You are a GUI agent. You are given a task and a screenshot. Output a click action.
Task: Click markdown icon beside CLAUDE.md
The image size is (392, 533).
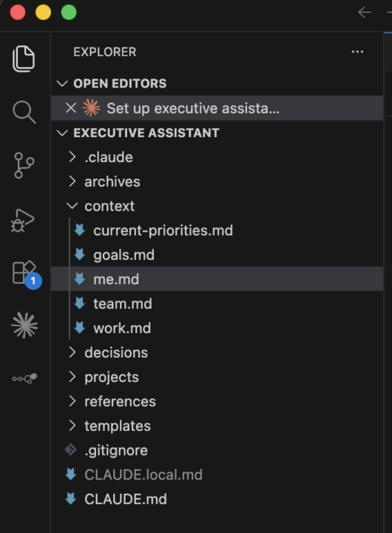point(71,499)
